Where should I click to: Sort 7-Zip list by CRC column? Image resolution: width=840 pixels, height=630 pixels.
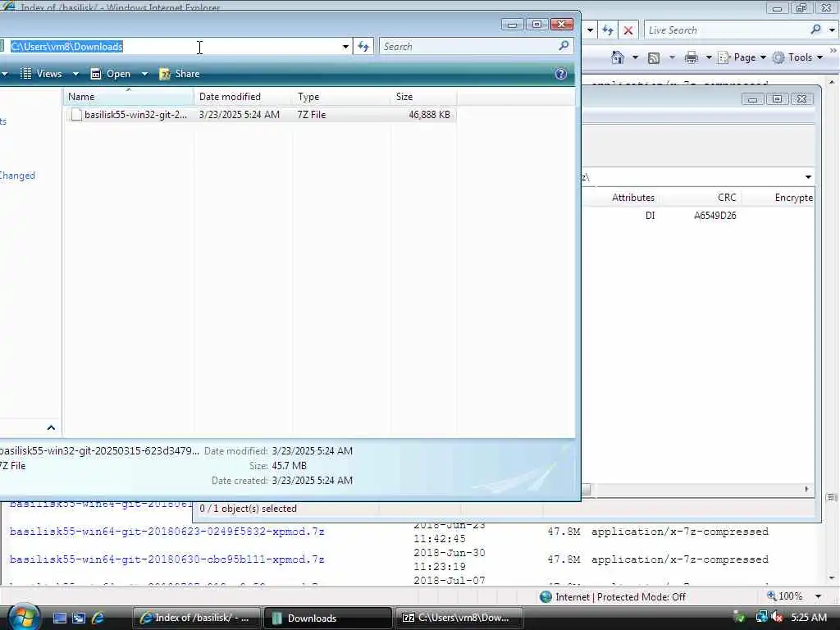click(727, 198)
